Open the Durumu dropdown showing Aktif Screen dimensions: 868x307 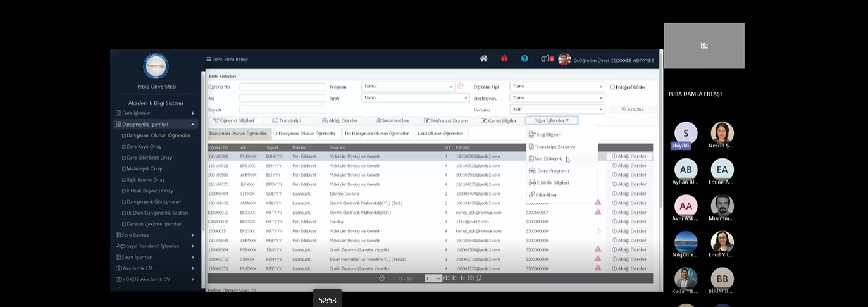[x=557, y=109]
